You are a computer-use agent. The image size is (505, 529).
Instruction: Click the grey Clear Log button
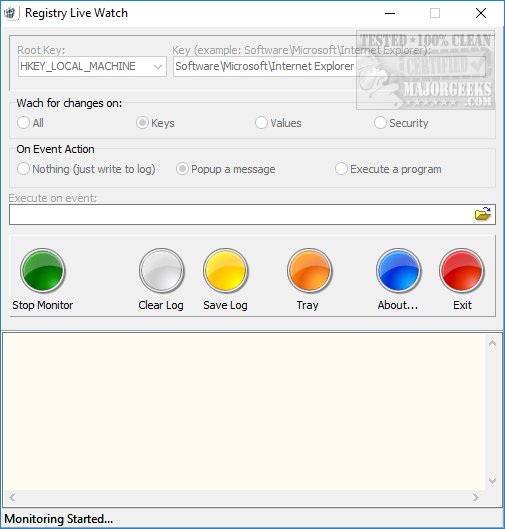162,270
